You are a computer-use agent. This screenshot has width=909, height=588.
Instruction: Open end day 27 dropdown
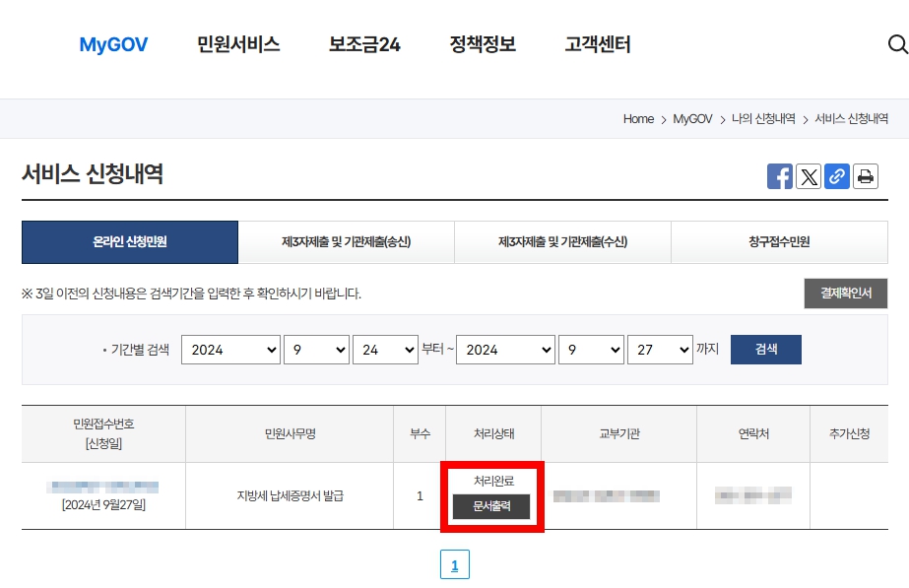[x=660, y=350]
